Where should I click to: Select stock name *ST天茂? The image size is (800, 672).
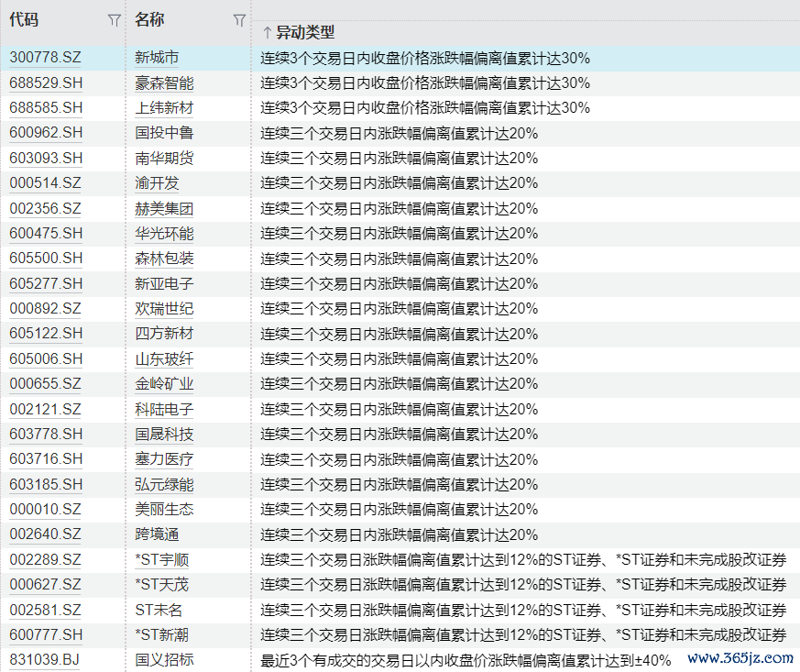pyautogui.click(x=162, y=584)
